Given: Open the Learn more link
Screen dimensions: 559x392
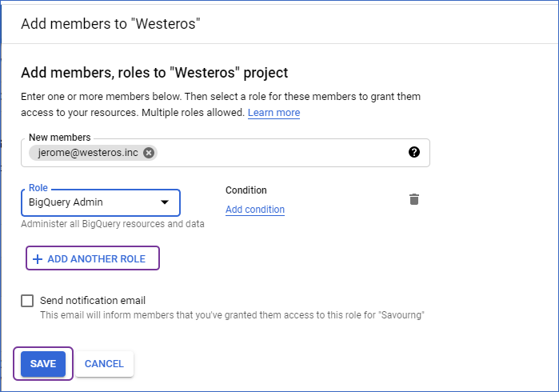Looking at the screenshot, I should tap(274, 113).
